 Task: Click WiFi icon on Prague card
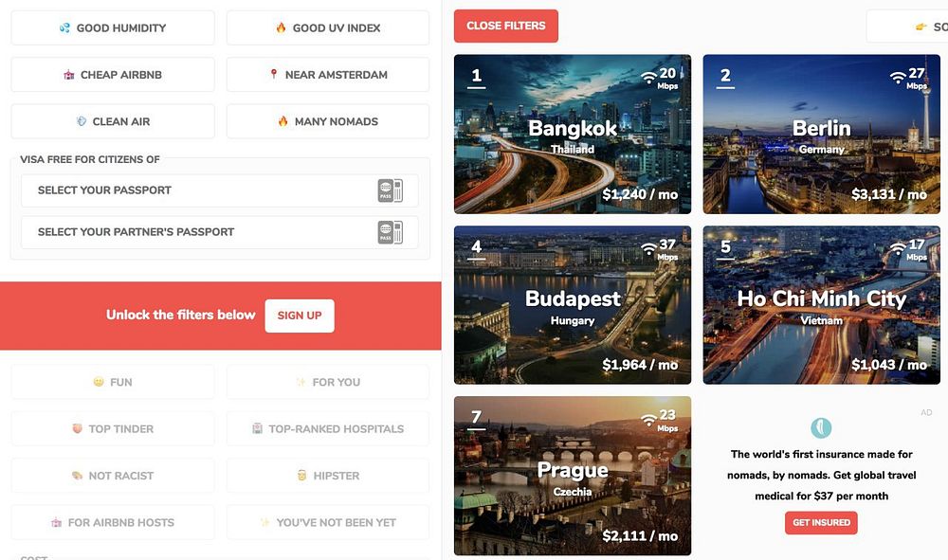pyautogui.click(x=648, y=419)
